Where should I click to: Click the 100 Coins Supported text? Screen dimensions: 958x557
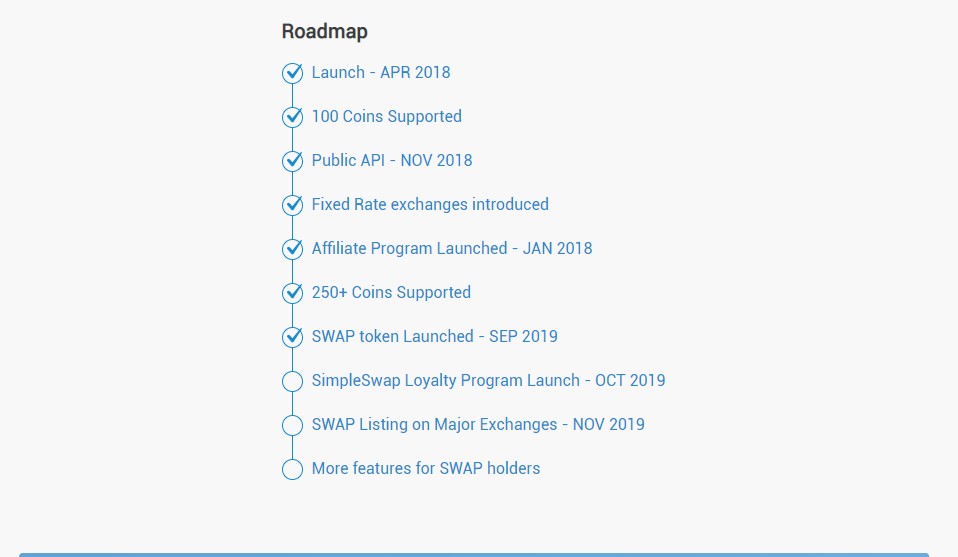tap(387, 116)
